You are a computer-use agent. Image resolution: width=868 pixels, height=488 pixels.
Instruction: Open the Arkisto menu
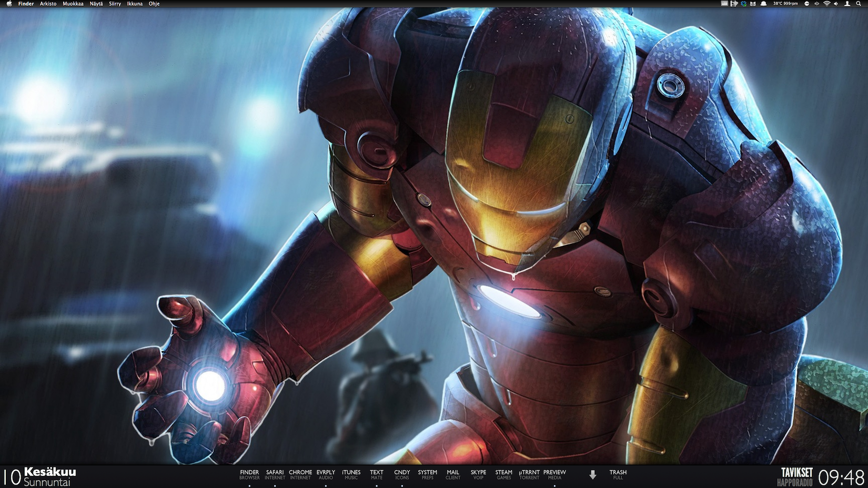click(48, 4)
